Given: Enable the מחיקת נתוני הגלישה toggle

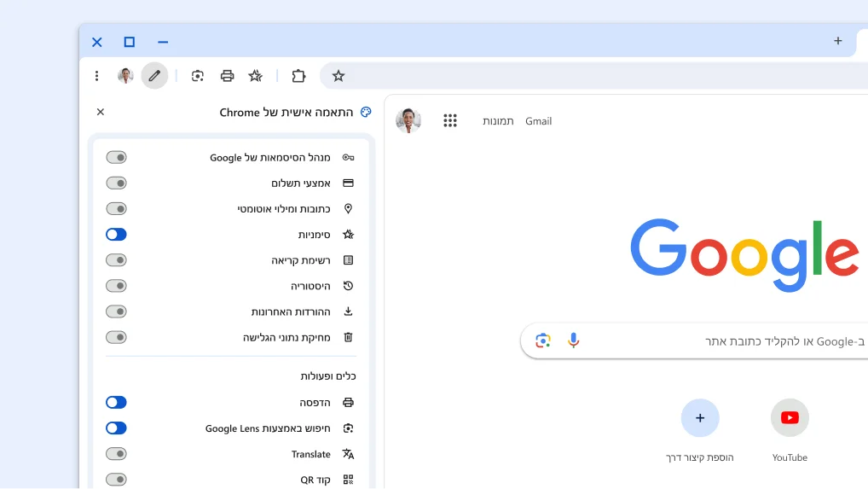Looking at the screenshot, I should point(116,337).
